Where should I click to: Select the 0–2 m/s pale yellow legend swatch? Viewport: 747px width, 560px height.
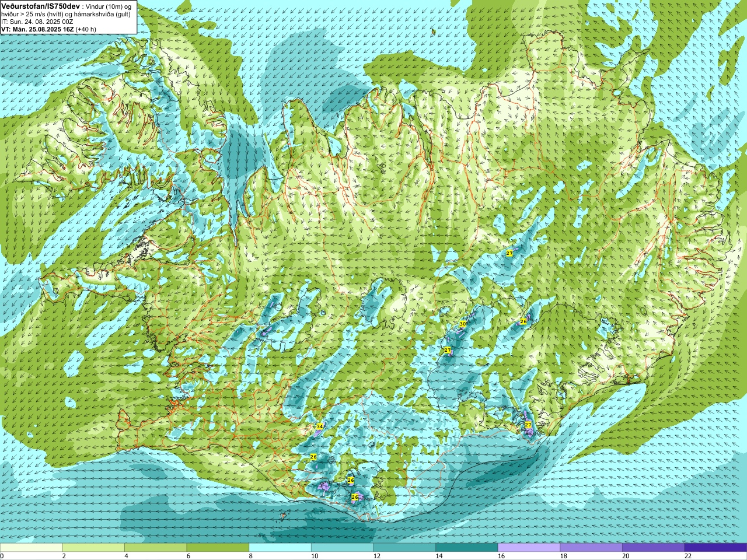coord(31,548)
